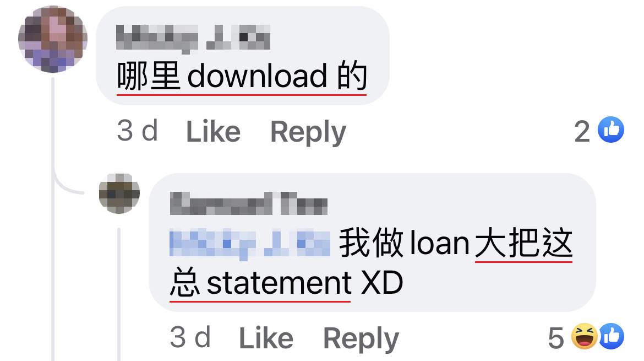The image size is (644, 361).
Task: View the reactions count "5" on the reply
Action: (556, 338)
